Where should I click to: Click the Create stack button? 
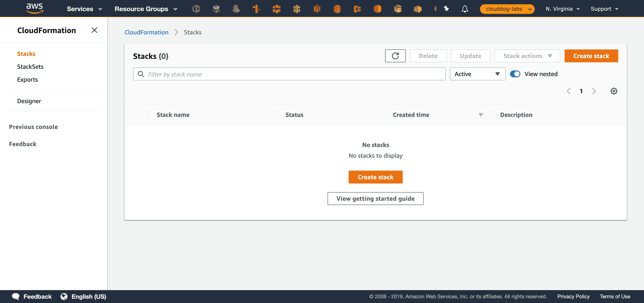coord(591,56)
